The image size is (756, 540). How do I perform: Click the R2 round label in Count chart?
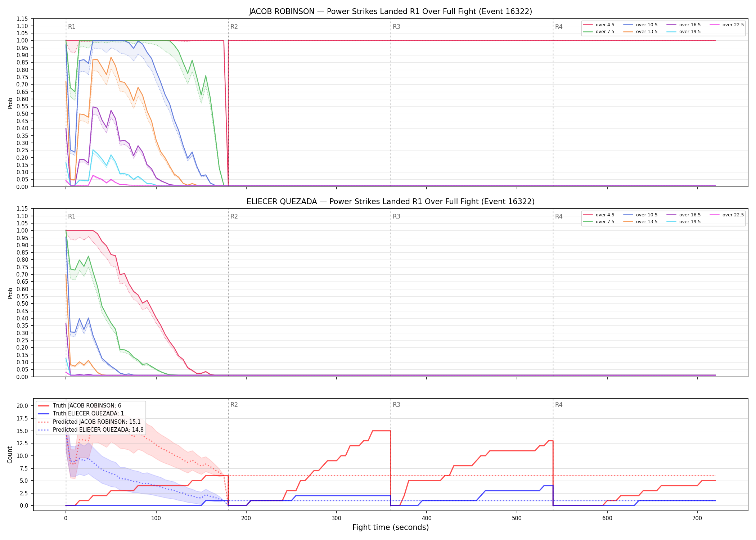pyautogui.click(x=234, y=405)
